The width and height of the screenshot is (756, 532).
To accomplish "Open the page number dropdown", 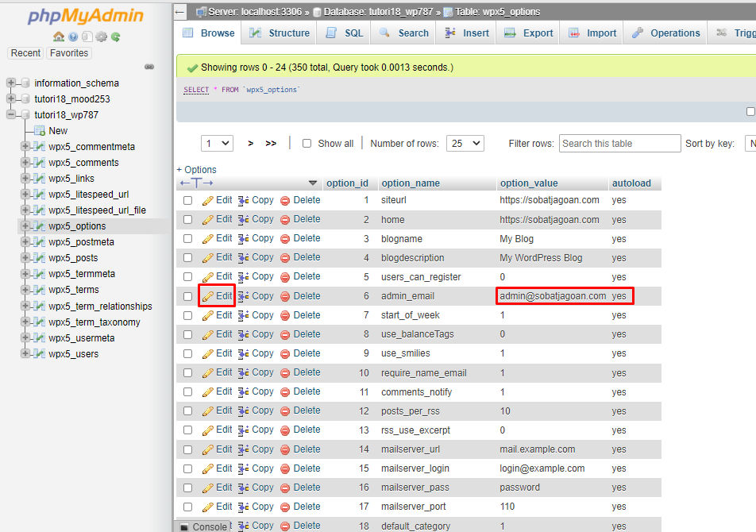I will [x=217, y=144].
